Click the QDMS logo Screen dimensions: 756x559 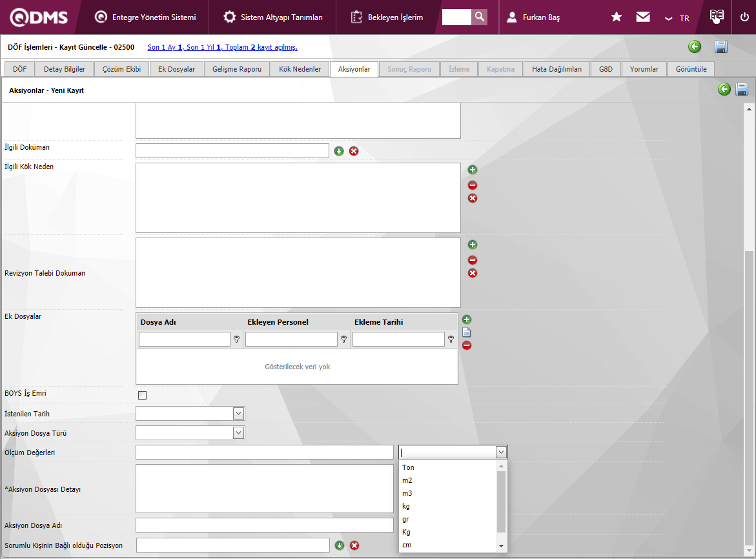pyautogui.click(x=39, y=17)
